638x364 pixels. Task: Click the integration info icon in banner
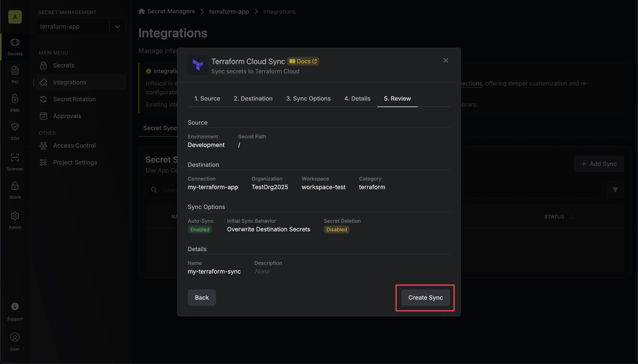click(x=148, y=71)
